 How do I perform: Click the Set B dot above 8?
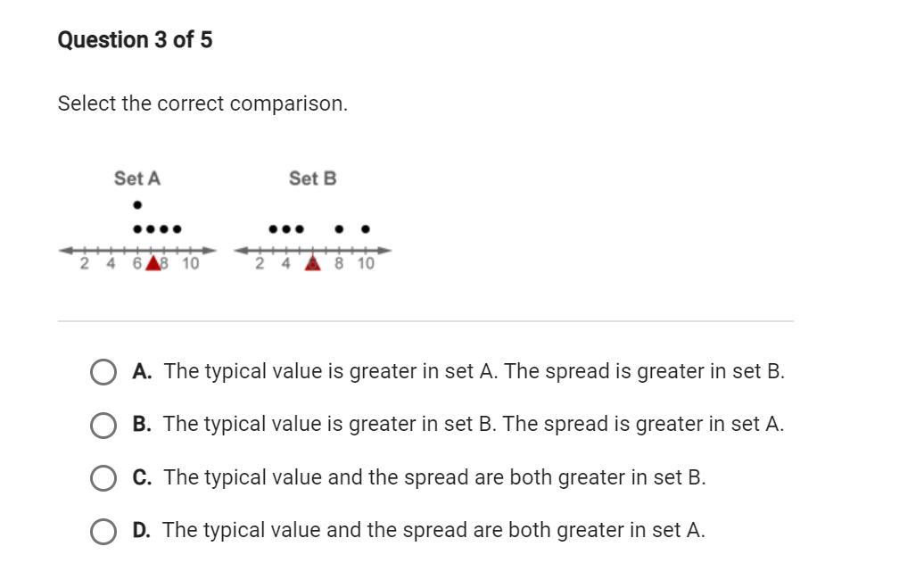pos(339,228)
